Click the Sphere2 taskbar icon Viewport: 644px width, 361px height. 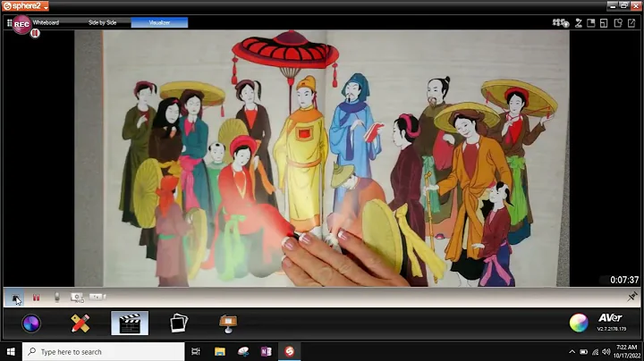click(x=290, y=351)
